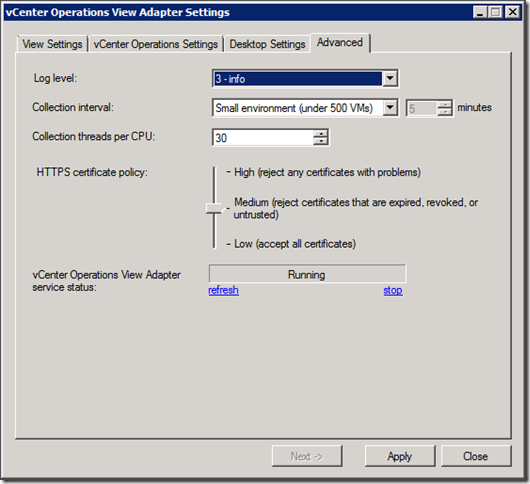The image size is (530, 484).
Task: Click the HTTPS certificate policy slider handle
Action: pos(214,209)
